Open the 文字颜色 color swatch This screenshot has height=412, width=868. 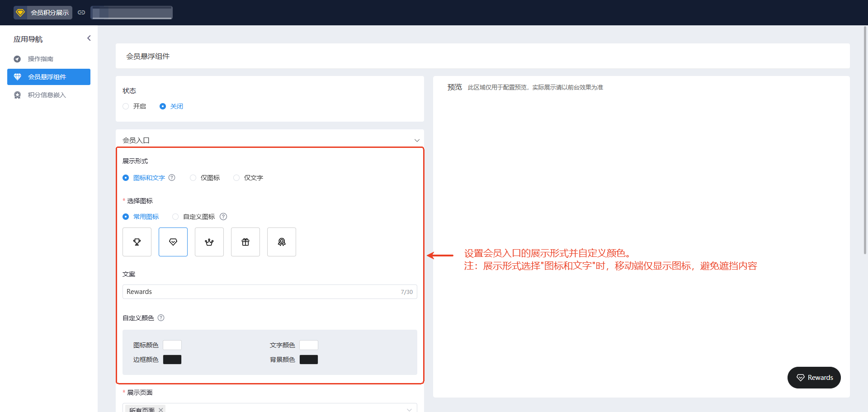pyautogui.click(x=309, y=345)
